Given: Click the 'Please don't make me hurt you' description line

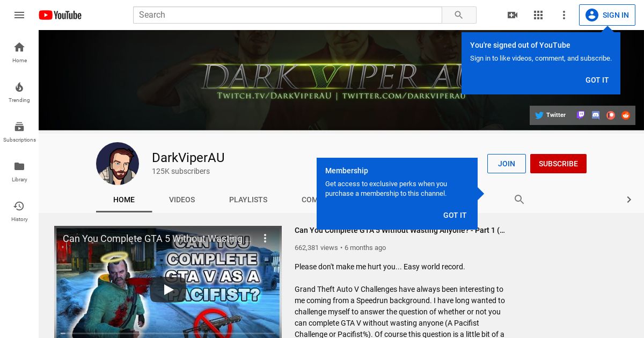Looking at the screenshot, I should point(380,267).
